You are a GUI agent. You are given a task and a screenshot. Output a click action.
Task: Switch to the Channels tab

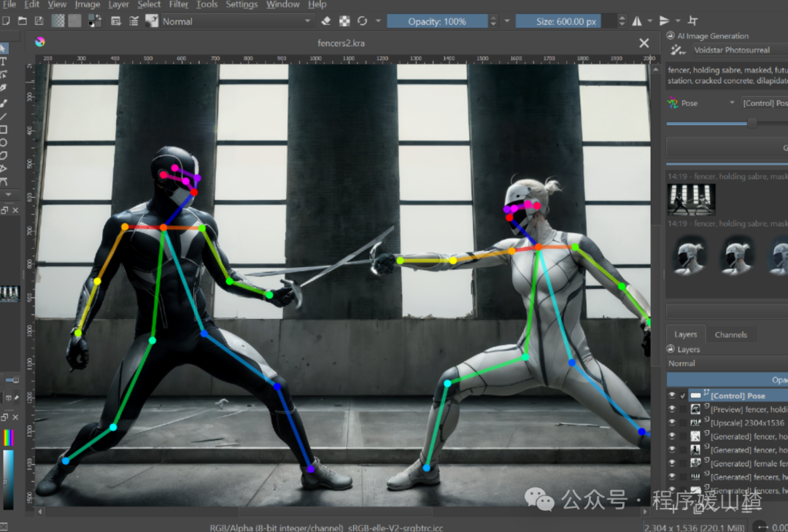[x=730, y=334]
